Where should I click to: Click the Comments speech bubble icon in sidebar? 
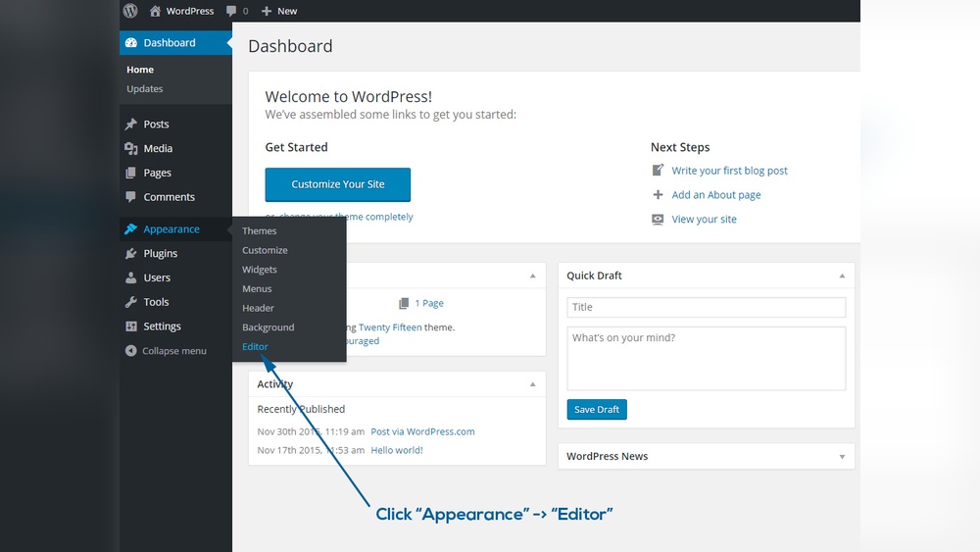130,197
